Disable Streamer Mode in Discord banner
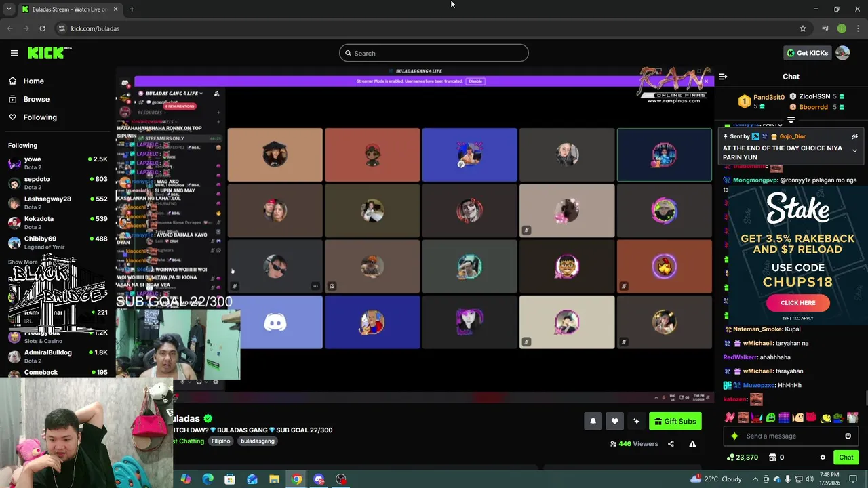 475,81
